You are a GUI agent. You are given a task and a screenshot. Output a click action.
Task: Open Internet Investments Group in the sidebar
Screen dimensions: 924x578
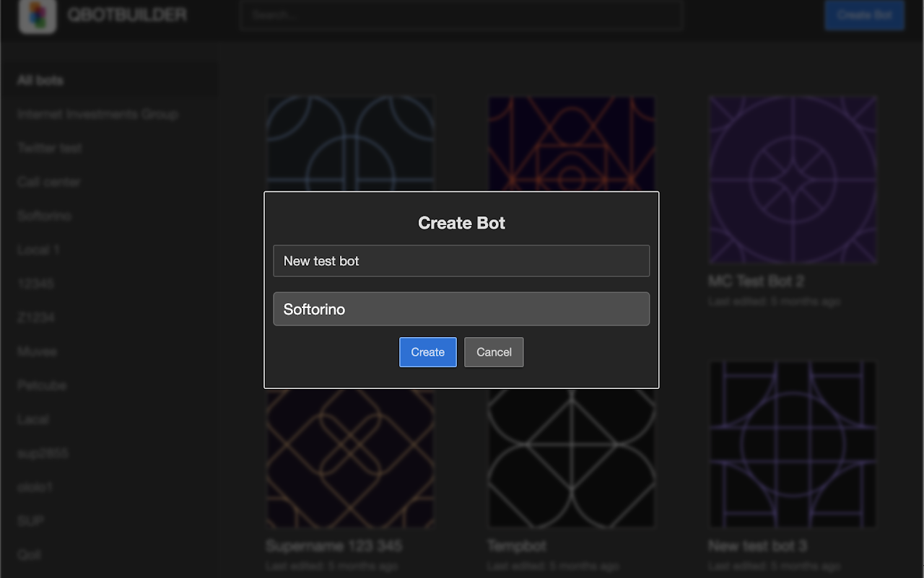tap(97, 114)
